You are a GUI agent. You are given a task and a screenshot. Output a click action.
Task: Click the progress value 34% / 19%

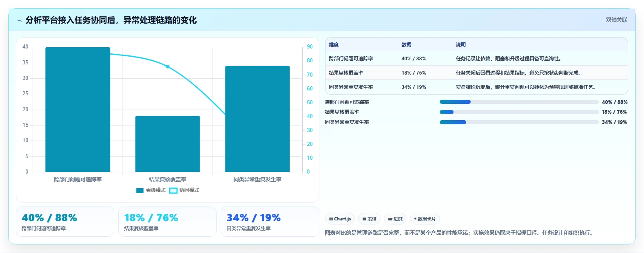615,122
